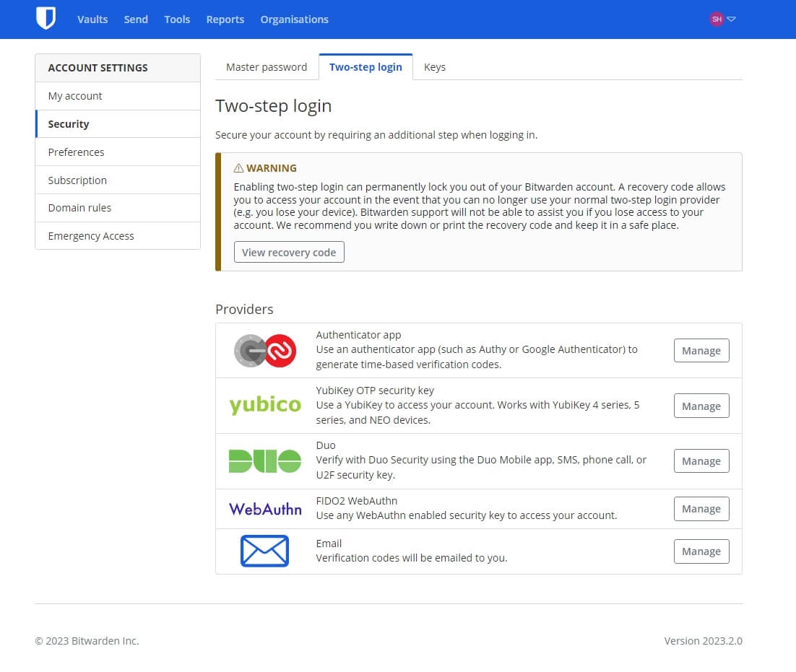Click the Authenticator app title text
The height and width of the screenshot is (672, 796).
click(x=358, y=335)
